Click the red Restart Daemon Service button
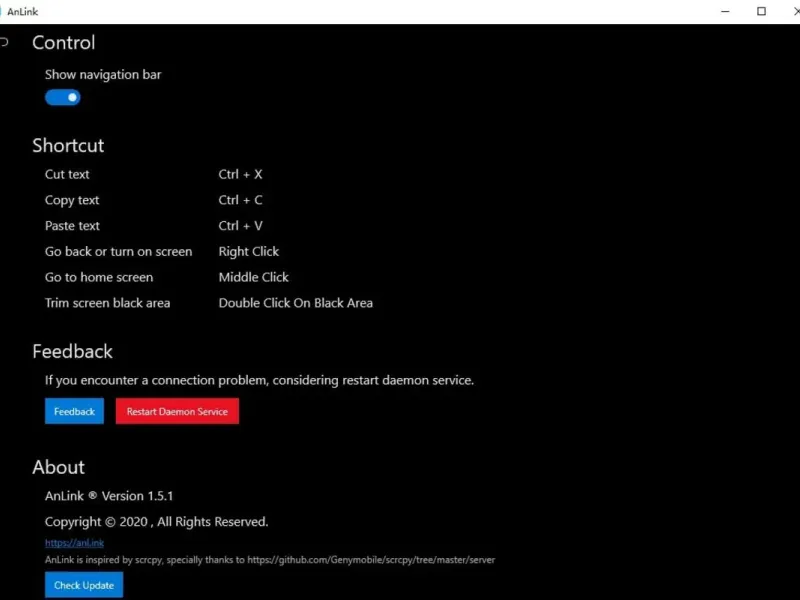 click(x=177, y=411)
